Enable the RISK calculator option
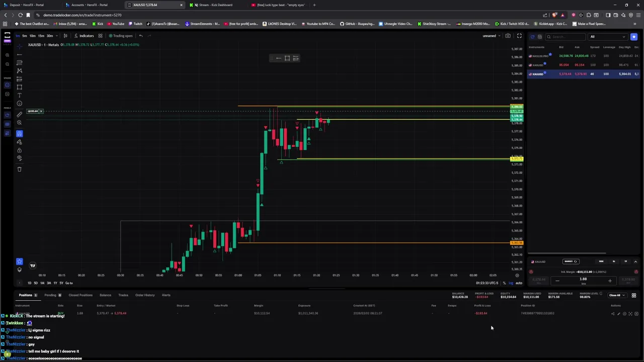The height and width of the screenshot is (362, 644). (601, 261)
